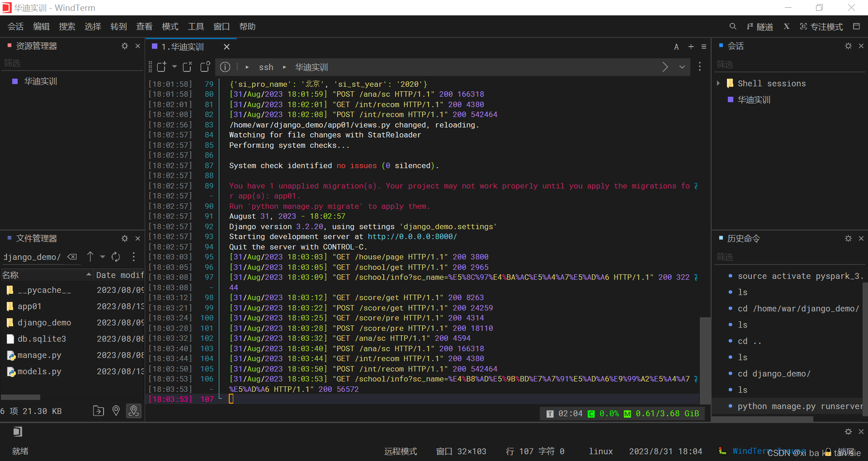The height and width of the screenshot is (461, 868).
Task: Select the 1.华迪实训 terminal tab
Action: [x=183, y=46]
